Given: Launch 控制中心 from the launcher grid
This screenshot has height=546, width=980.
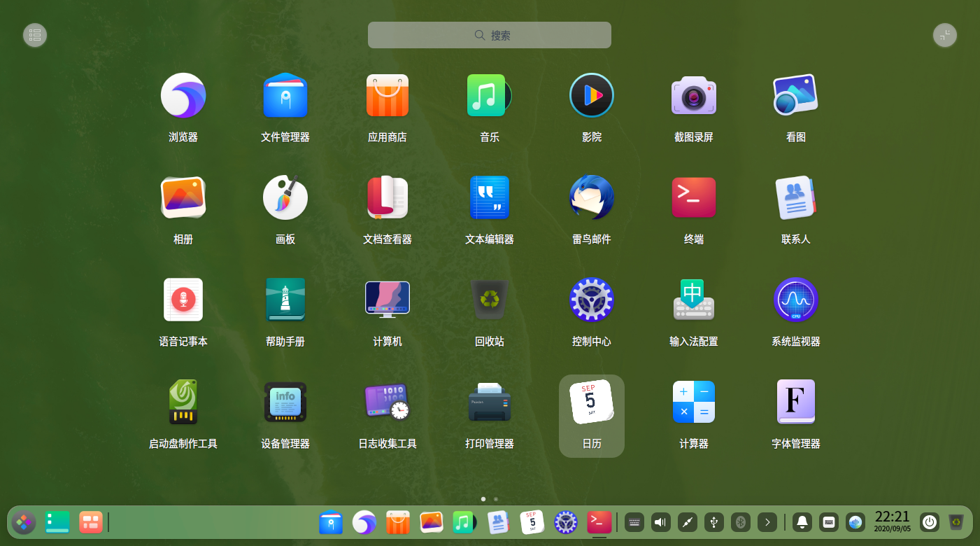Looking at the screenshot, I should [x=592, y=300].
